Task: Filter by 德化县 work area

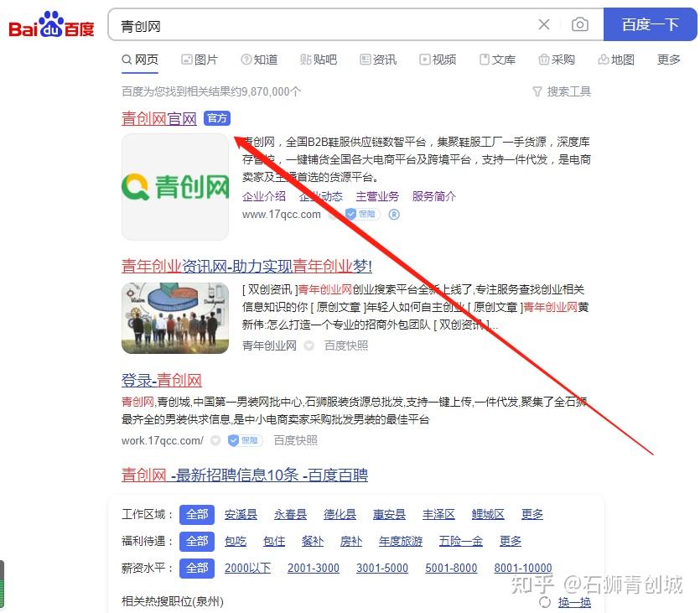Action: point(340,514)
